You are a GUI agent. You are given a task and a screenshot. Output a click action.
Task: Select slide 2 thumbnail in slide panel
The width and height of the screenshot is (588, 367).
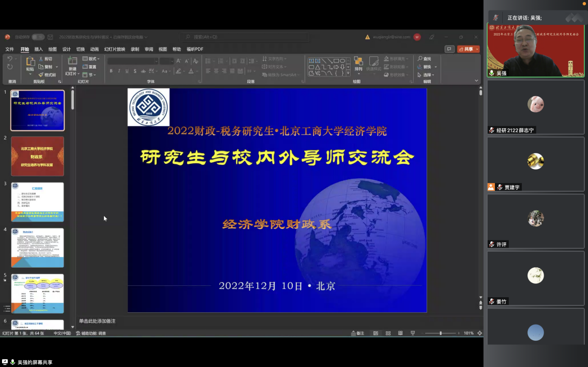pyautogui.click(x=38, y=156)
